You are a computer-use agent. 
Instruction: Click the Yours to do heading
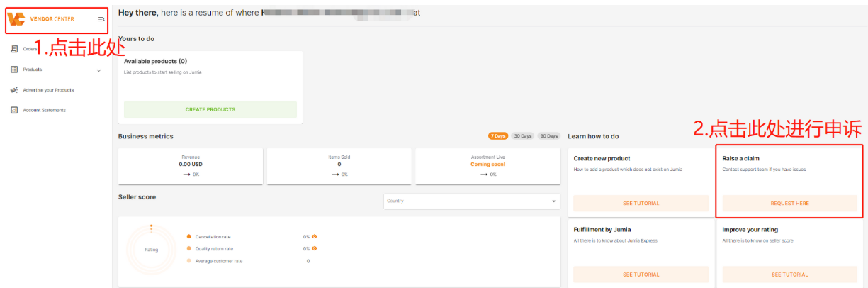tap(136, 38)
